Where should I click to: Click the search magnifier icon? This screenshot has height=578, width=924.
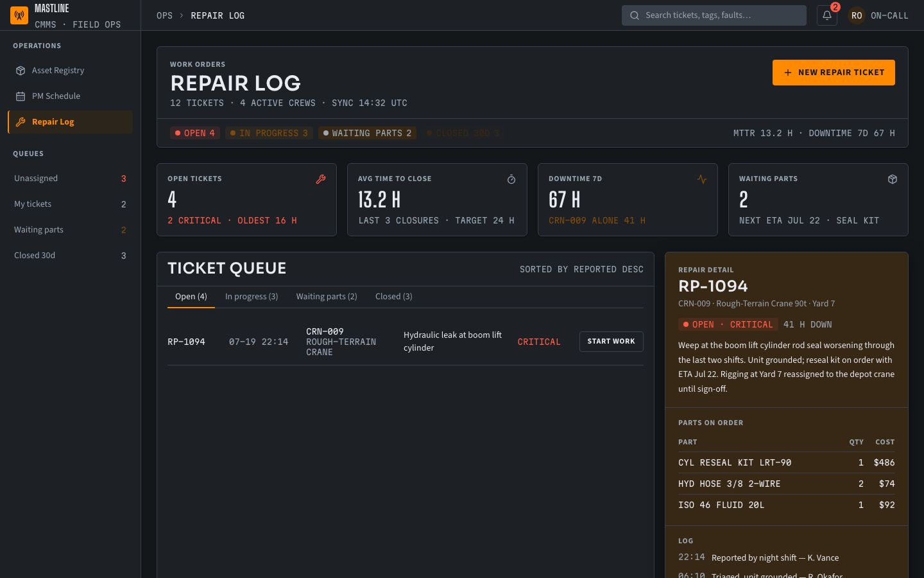635,15
